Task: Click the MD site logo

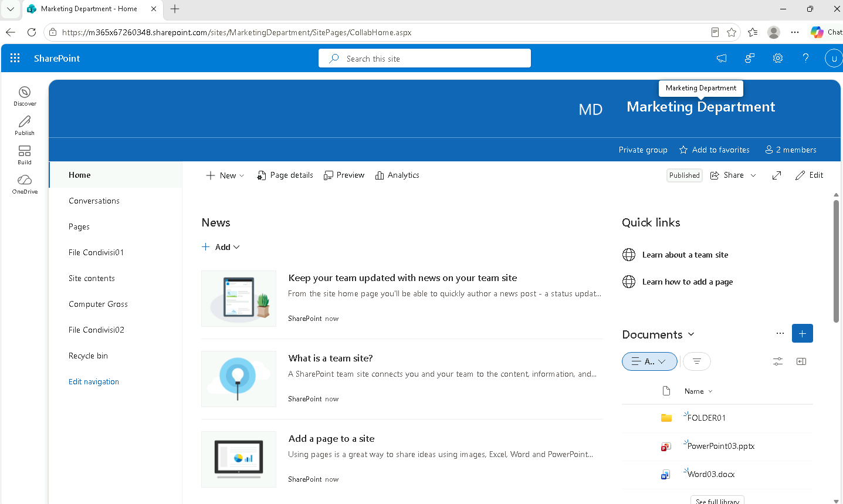Action: pos(591,109)
